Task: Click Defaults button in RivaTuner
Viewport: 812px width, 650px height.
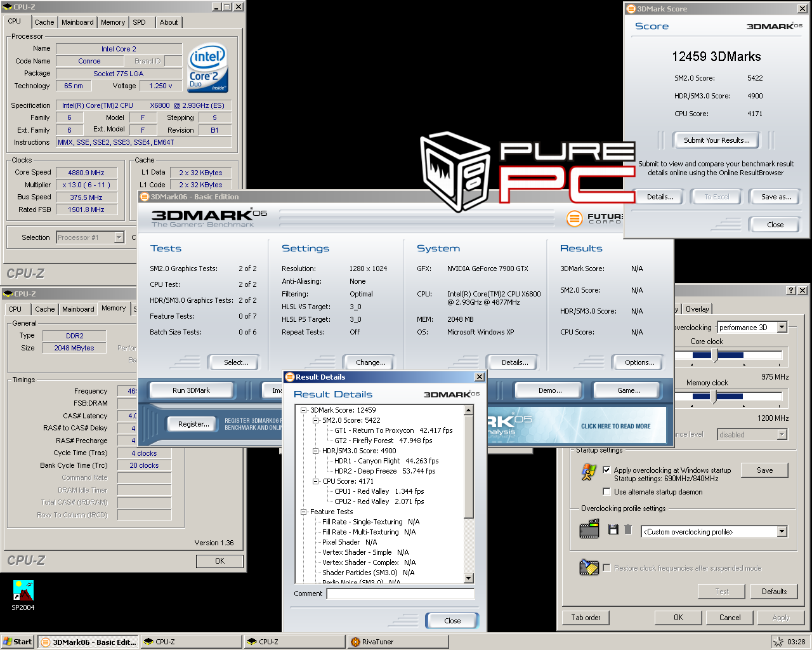Action: tap(775, 592)
